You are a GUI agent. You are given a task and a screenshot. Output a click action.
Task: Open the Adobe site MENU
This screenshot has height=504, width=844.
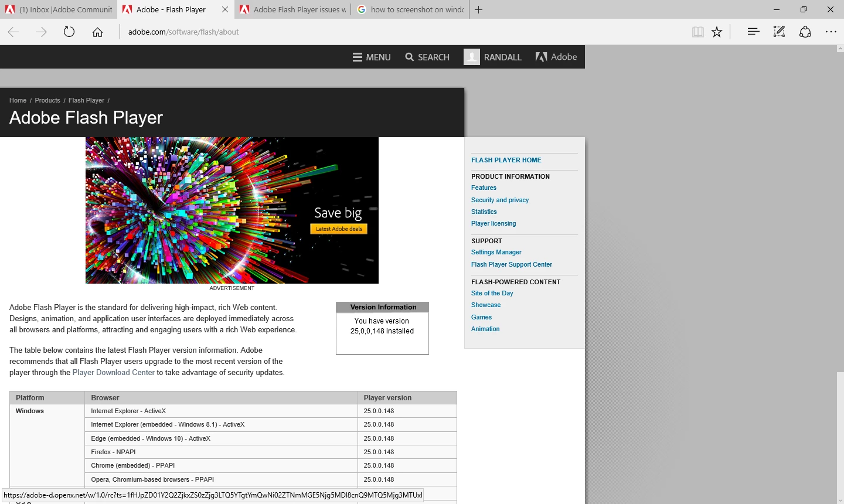[x=372, y=57]
